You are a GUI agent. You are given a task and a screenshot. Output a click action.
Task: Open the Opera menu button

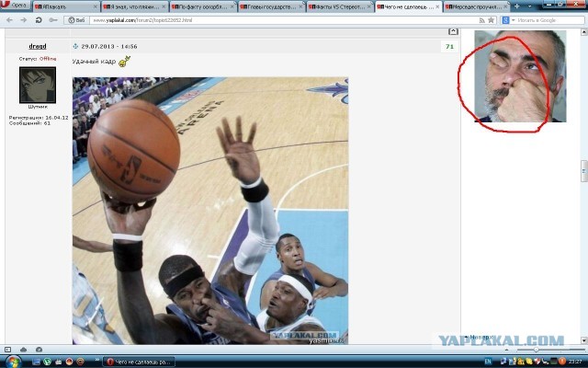click(x=16, y=6)
